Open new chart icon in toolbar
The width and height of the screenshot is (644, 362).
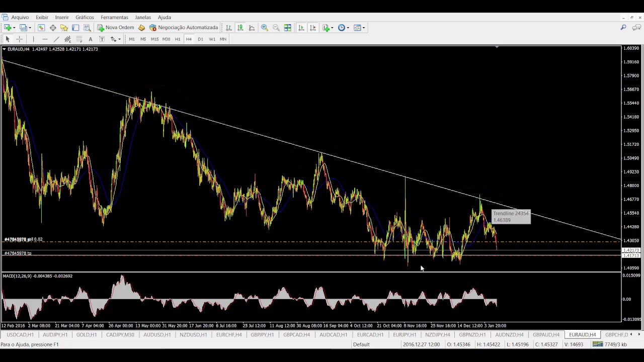tap(8, 28)
